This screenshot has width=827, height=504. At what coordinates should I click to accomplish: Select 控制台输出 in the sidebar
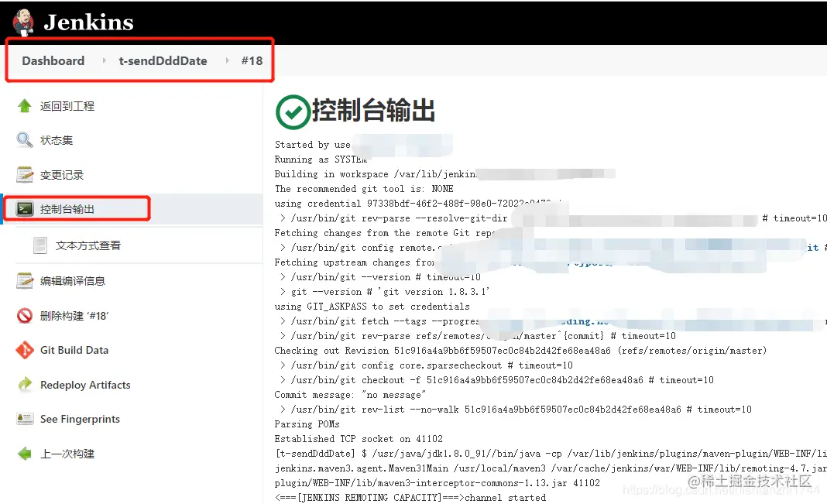(67, 209)
